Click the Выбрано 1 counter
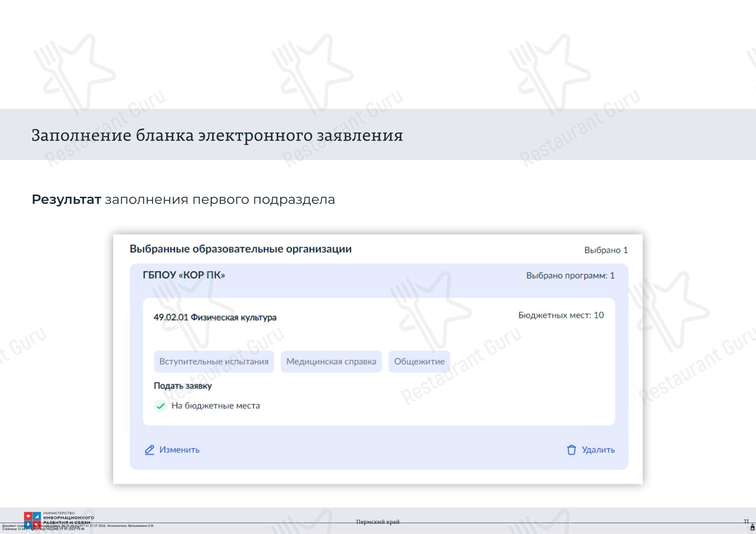Image resolution: width=756 pixels, height=534 pixels. click(x=606, y=250)
